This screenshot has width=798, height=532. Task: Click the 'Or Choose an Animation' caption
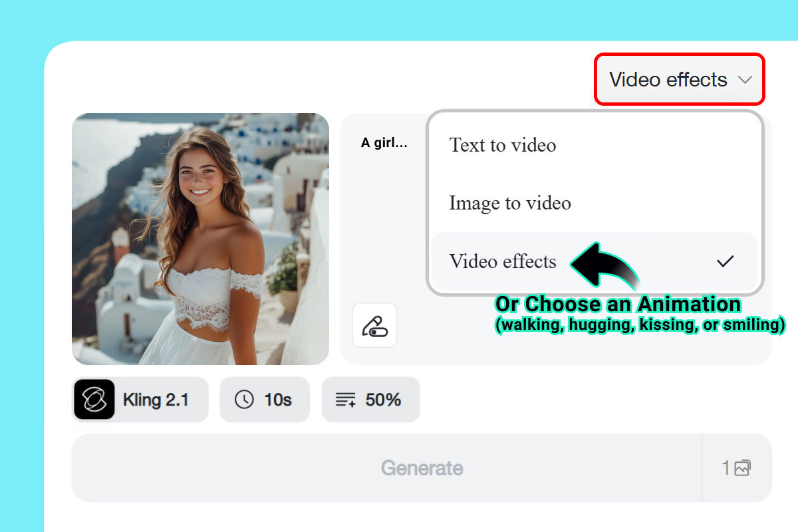coord(618,305)
